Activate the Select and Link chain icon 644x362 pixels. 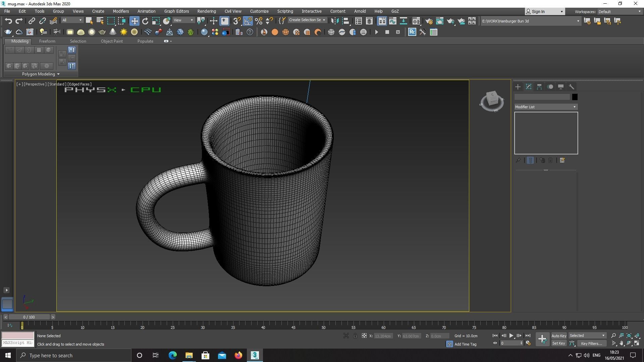coord(32,21)
